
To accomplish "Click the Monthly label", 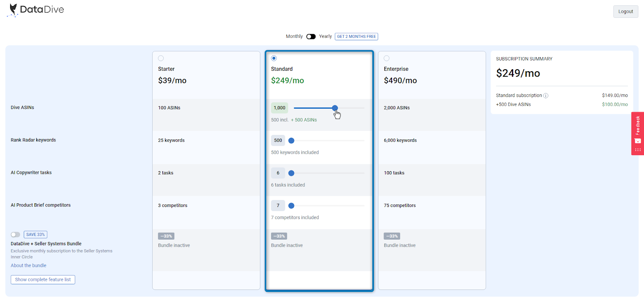I will [x=294, y=37].
